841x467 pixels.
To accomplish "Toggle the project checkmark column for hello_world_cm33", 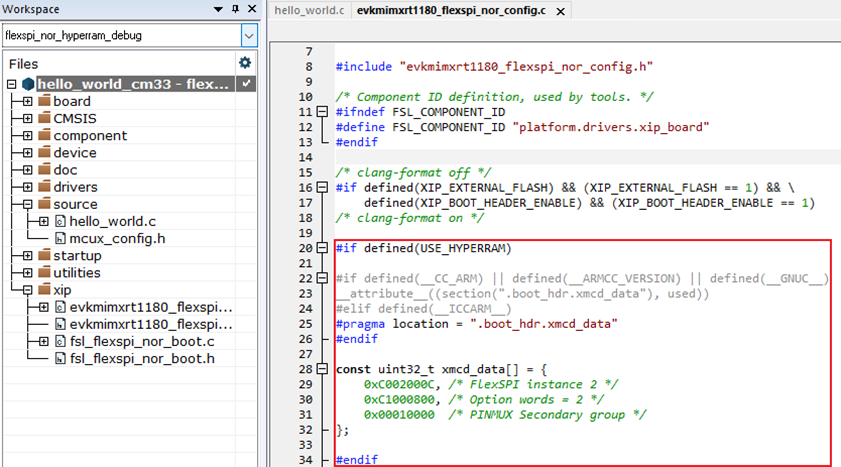I will click(x=247, y=84).
